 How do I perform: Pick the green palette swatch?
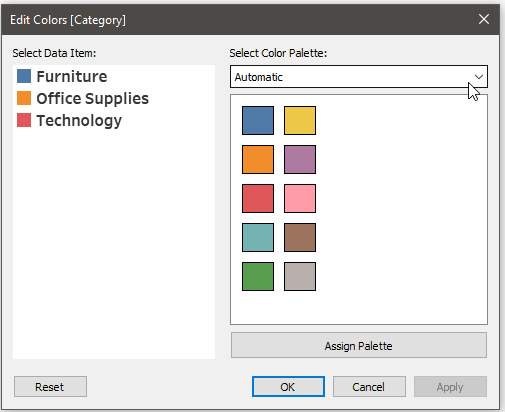(258, 276)
